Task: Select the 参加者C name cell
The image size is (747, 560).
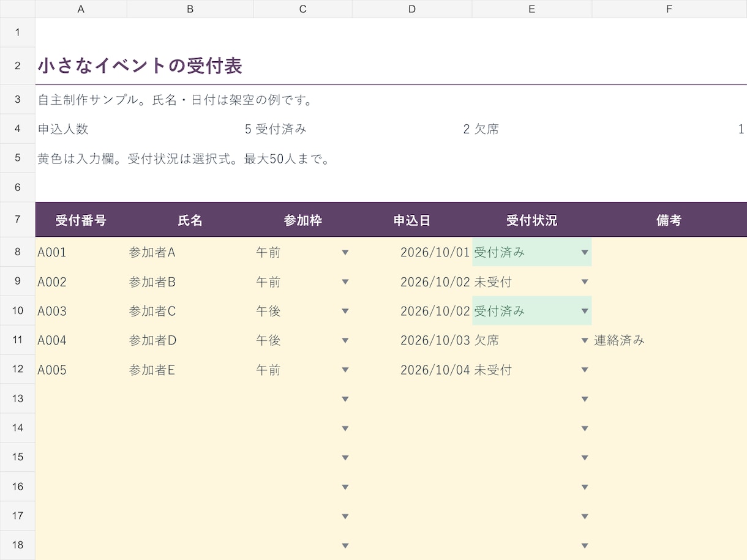Action: coord(190,311)
